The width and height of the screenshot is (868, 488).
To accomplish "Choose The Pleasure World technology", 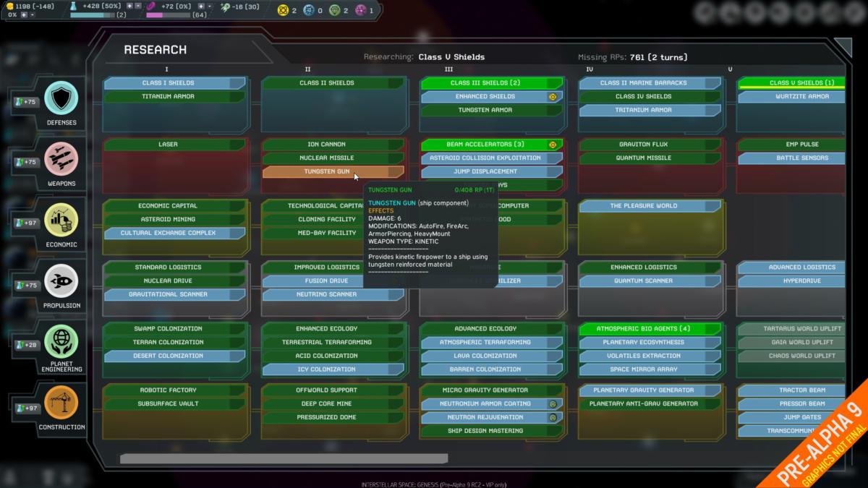I will (x=650, y=206).
